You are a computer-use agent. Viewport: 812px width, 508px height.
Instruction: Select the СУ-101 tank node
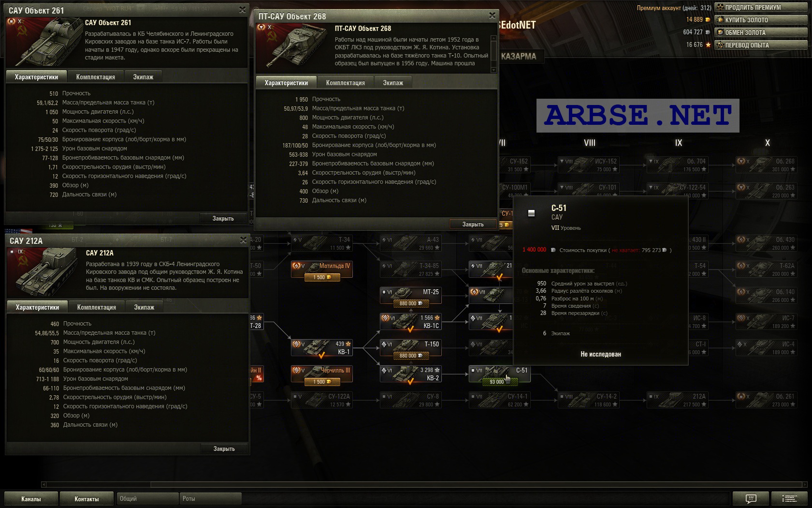(589, 190)
